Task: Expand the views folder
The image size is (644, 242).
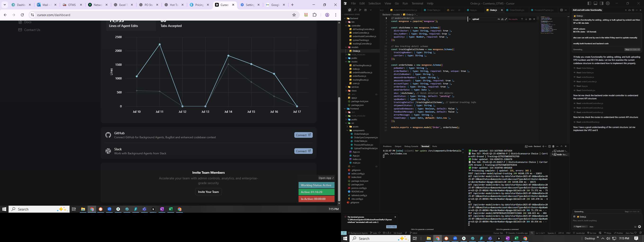Action: tap(354, 91)
